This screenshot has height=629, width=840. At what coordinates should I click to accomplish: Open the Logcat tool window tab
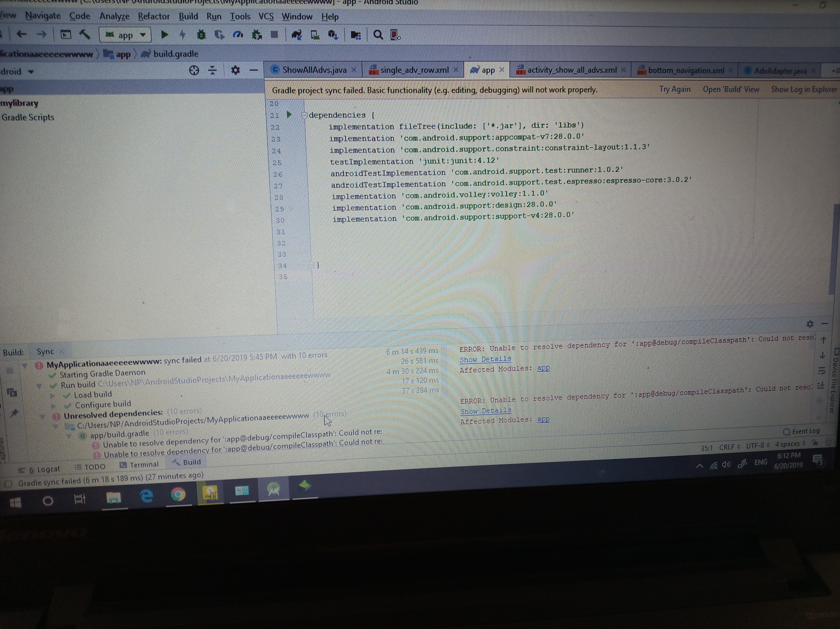39,470
